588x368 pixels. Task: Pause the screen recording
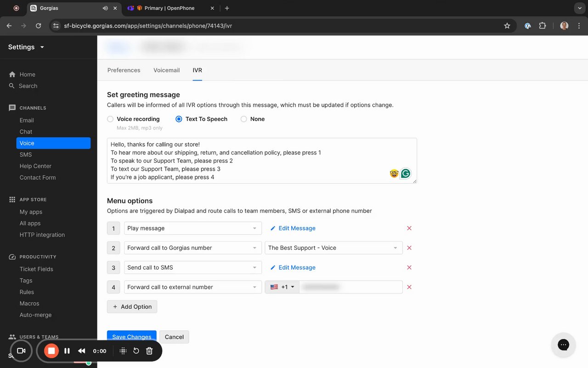pos(67,351)
